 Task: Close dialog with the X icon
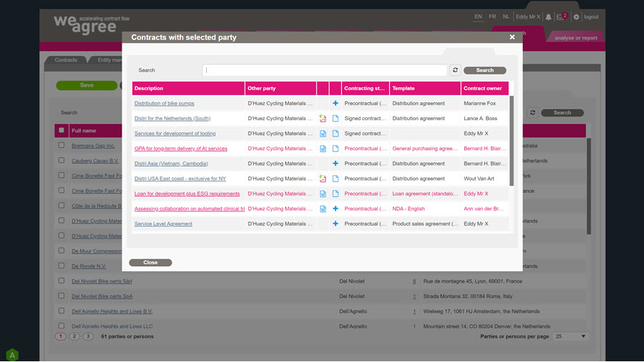click(x=512, y=37)
